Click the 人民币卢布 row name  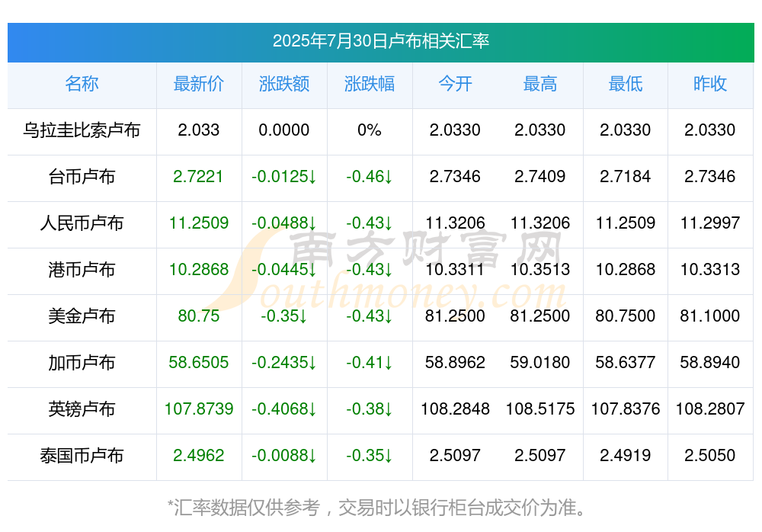82,223
